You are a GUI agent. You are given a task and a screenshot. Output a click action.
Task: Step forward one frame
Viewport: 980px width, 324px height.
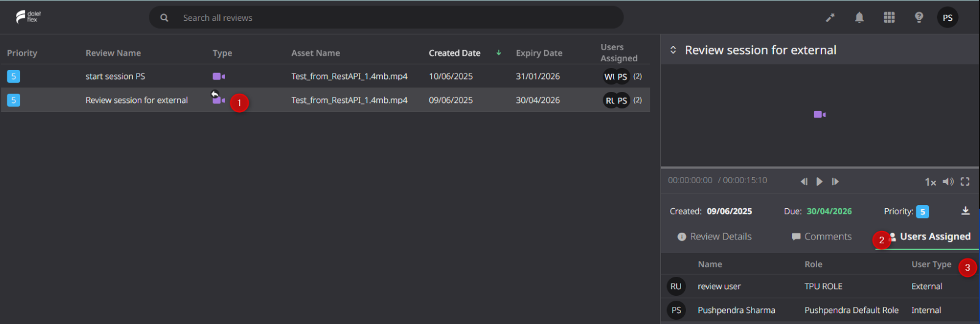(x=835, y=181)
